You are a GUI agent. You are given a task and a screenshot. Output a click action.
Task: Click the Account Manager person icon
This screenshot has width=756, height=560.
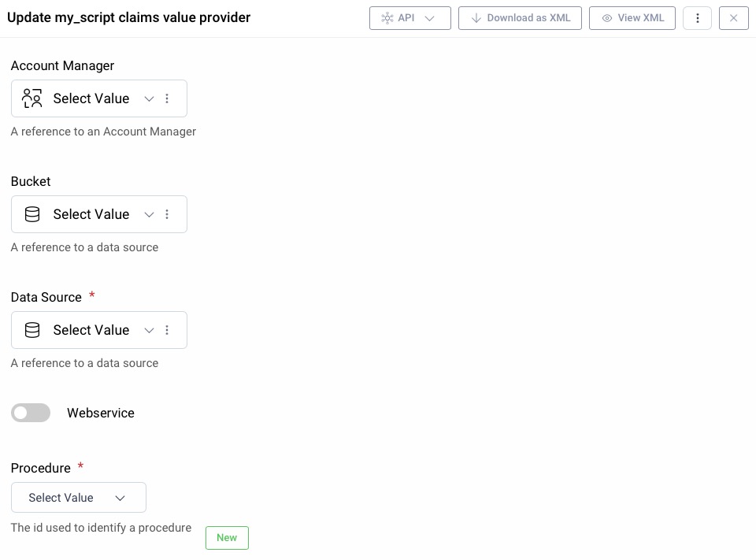tap(31, 98)
